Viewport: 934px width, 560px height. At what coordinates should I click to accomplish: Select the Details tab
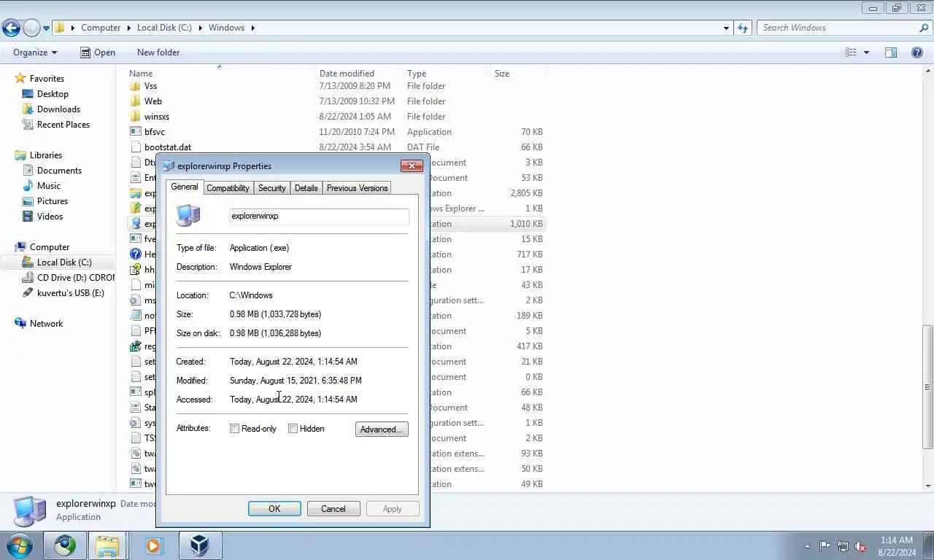pos(306,188)
